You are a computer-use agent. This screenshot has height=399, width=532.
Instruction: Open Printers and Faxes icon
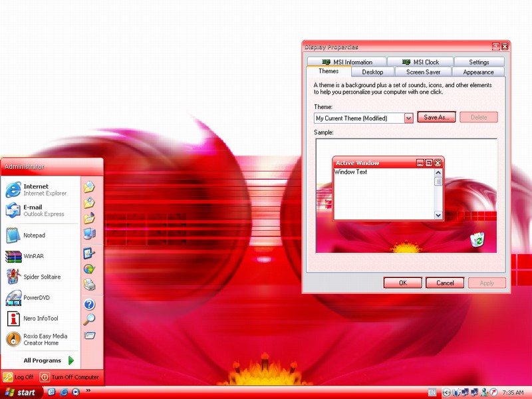click(x=89, y=285)
